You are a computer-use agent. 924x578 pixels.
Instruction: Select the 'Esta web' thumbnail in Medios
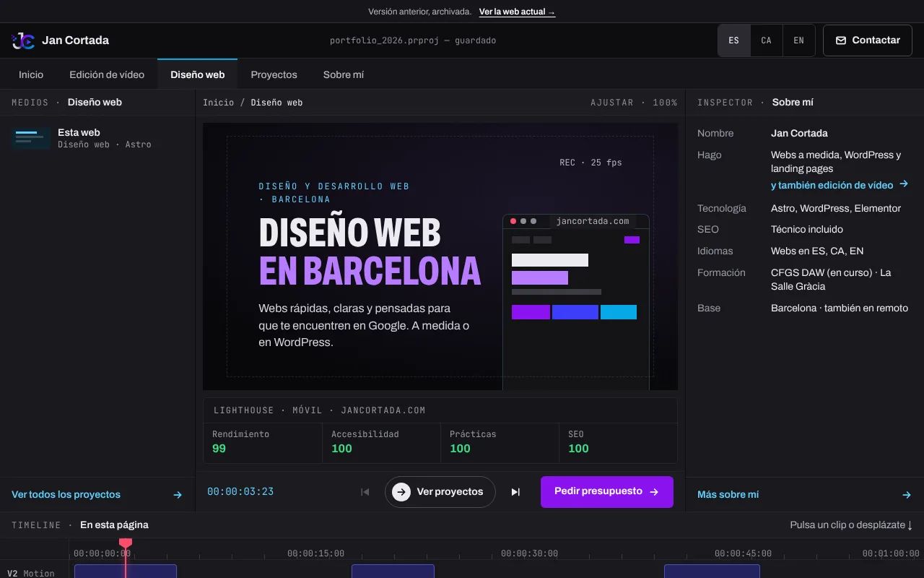[x=31, y=138]
